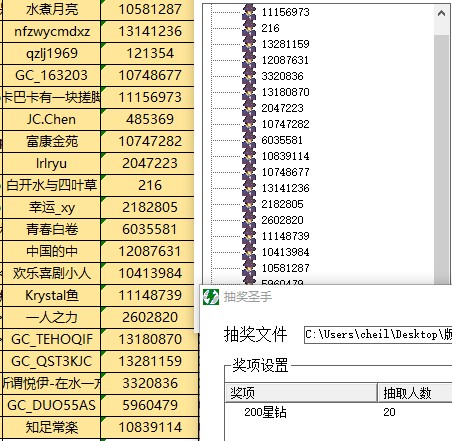Select winner entry 2182805 in list
The width and height of the screenshot is (452, 441).
point(282,204)
